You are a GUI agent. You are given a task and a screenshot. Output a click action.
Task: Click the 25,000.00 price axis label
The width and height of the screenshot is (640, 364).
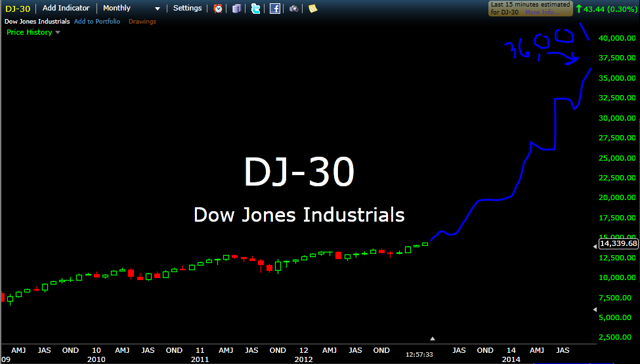pyautogui.click(x=617, y=158)
